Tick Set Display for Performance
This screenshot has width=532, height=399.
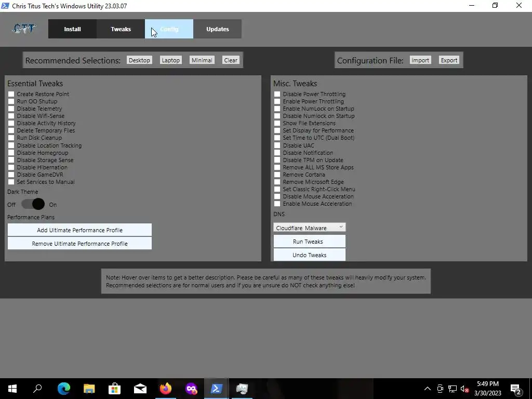tap(277, 130)
